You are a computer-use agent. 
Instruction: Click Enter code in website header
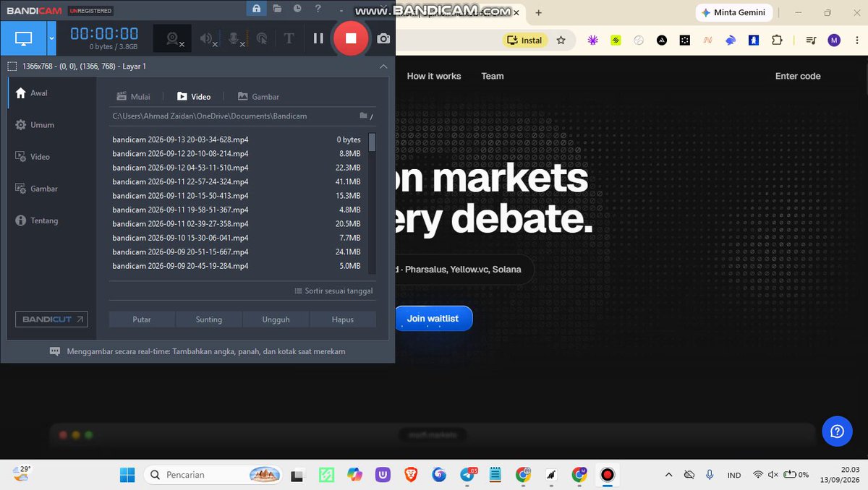(x=798, y=76)
